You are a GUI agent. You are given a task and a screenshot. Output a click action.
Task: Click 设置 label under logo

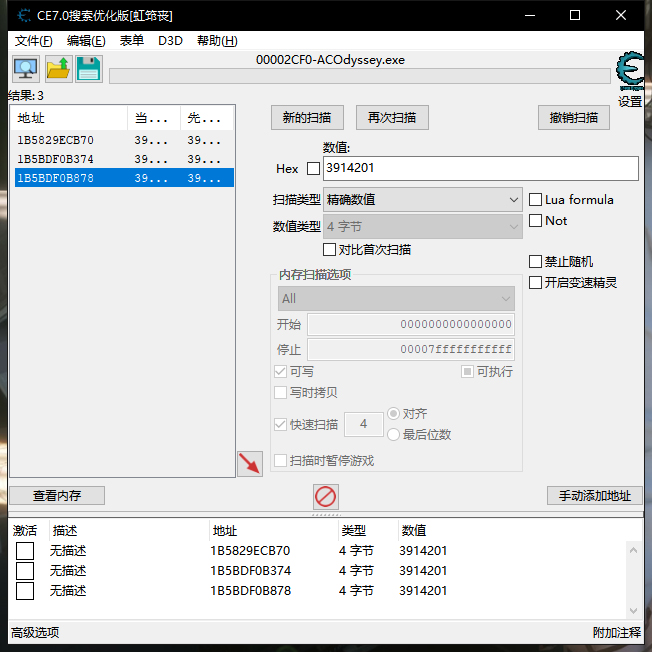point(630,101)
